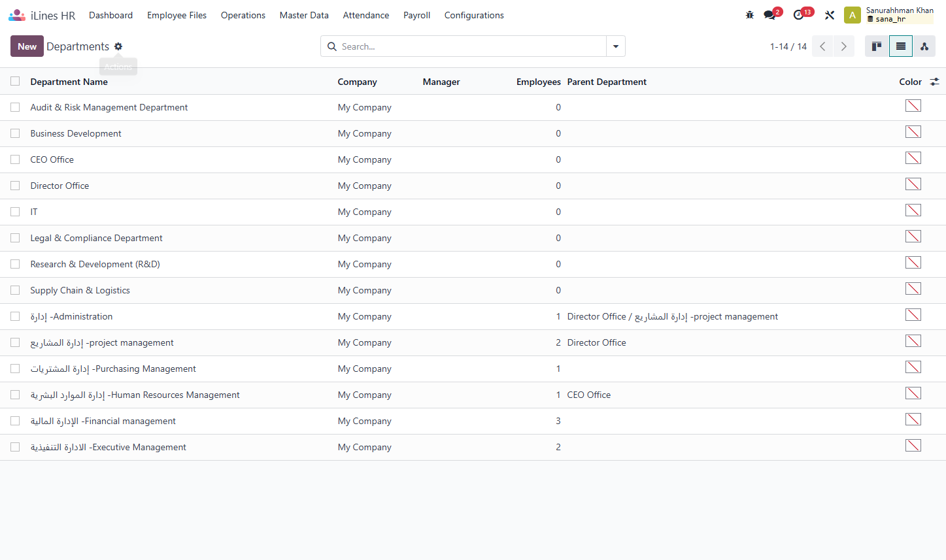Pick color for Audit & Risk Management Department
The height and width of the screenshot is (560, 946).
pyautogui.click(x=913, y=106)
